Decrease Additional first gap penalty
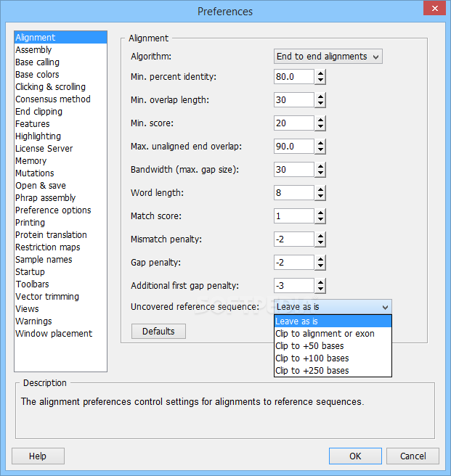The width and height of the screenshot is (451, 476). tap(320, 290)
